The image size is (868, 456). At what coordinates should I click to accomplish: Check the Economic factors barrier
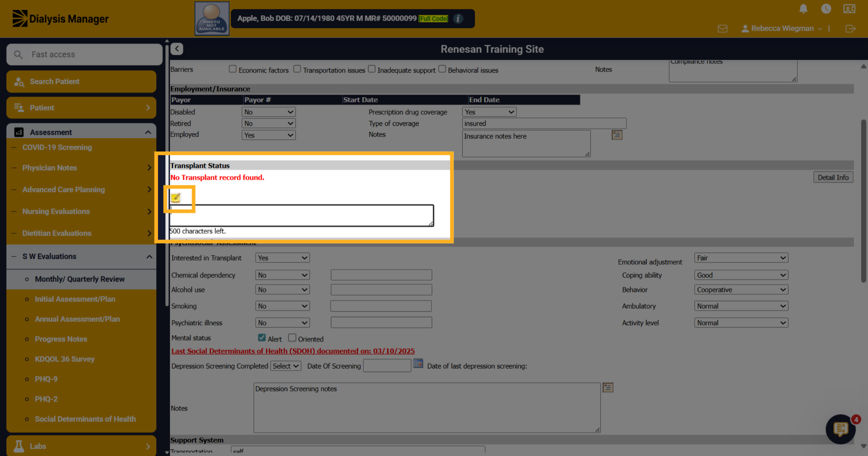coord(233,69)
